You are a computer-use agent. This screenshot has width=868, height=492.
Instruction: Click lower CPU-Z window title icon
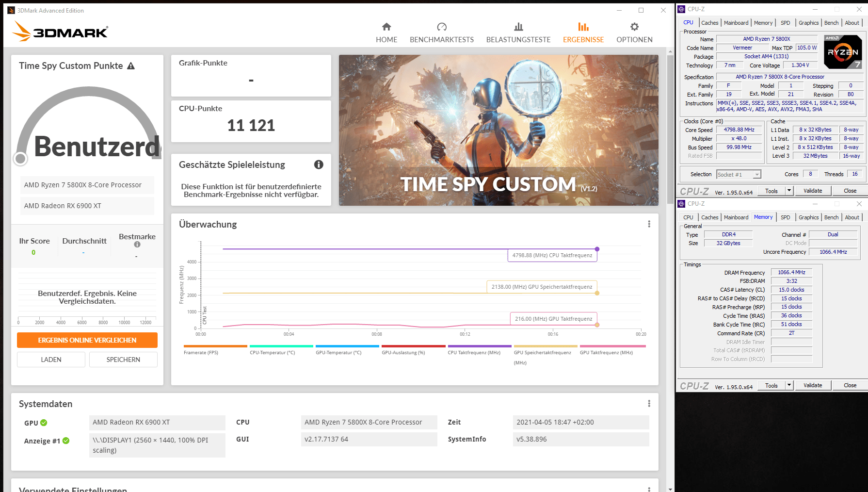(681, 204)
